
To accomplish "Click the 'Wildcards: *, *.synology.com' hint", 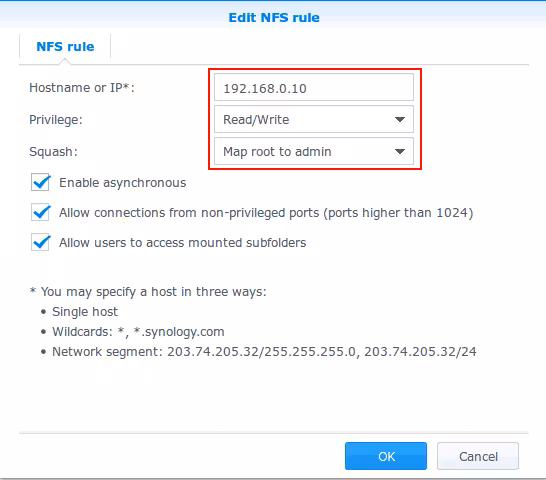I will 138,332.
